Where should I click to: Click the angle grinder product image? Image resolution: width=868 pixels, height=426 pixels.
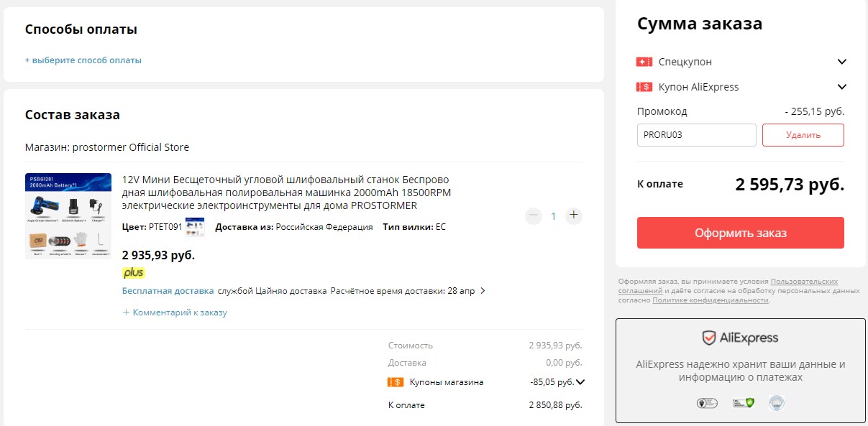point(68,216)
